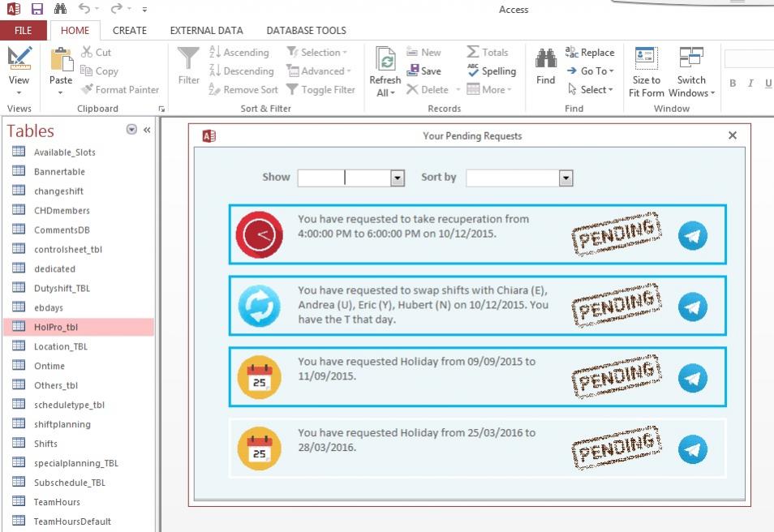Open the DATABASE TOOLS ribbon tab
774x532 pixels.
306,31
